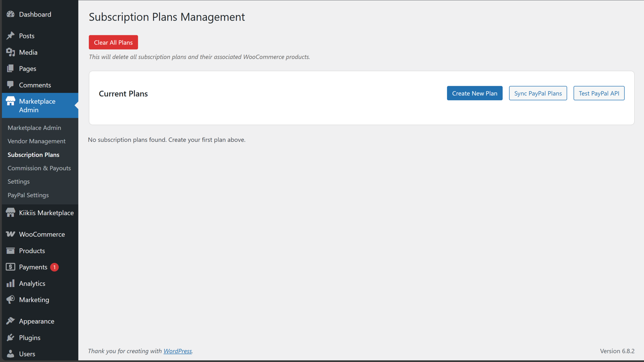Open the Analytics menu label
The image size is (644, 362).
click(x=32, y=283)
